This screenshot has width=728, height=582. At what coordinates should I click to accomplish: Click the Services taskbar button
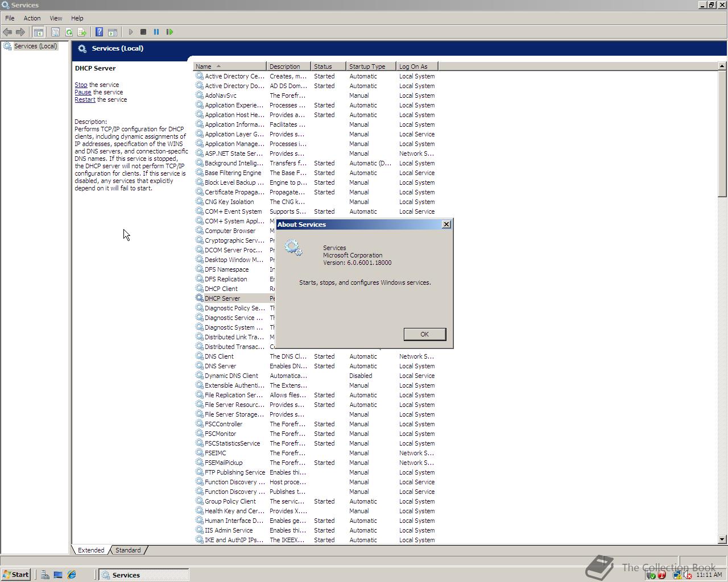tap(144, 575)
